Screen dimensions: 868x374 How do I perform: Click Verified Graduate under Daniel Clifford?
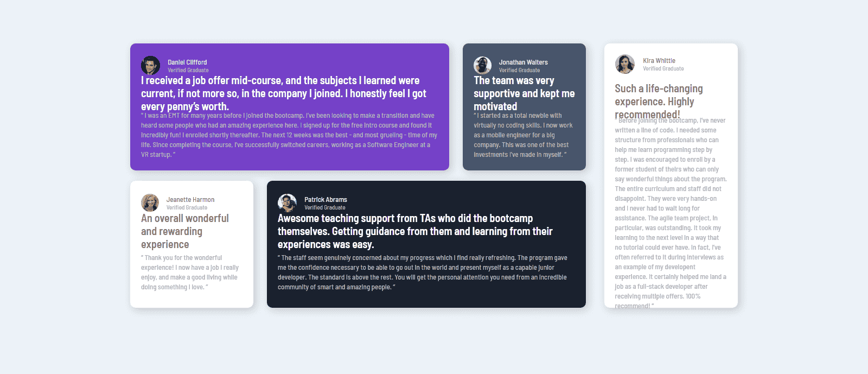click(x=188, y=71)
